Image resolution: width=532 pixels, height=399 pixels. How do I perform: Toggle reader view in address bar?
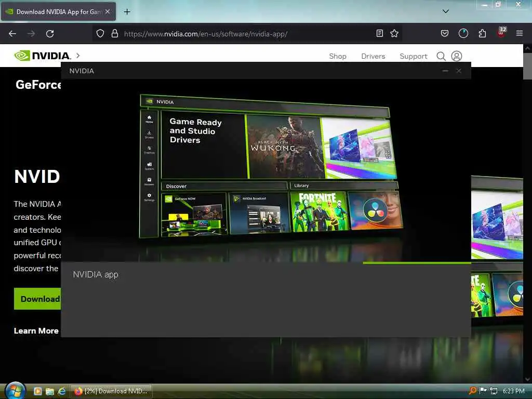click(x=380, y=33)
